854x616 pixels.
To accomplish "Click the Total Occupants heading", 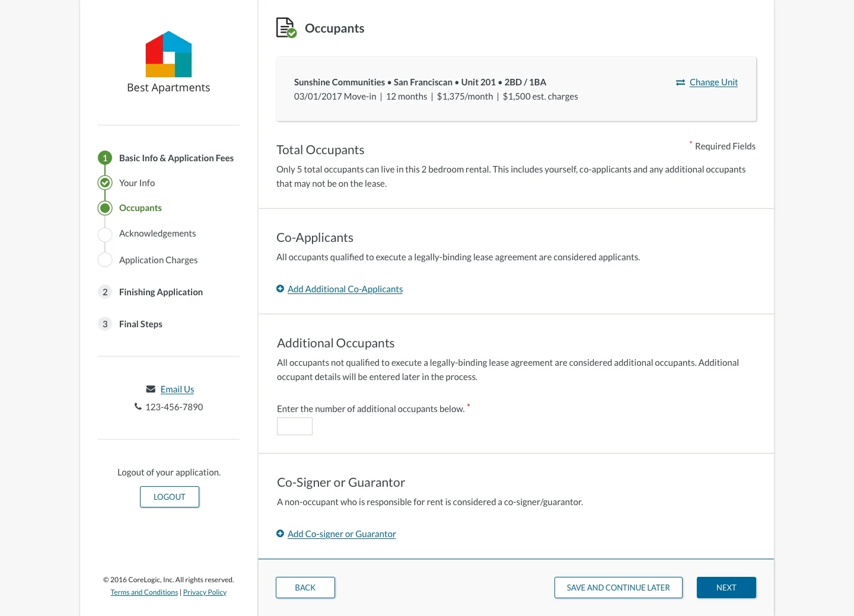I will 320,150.
